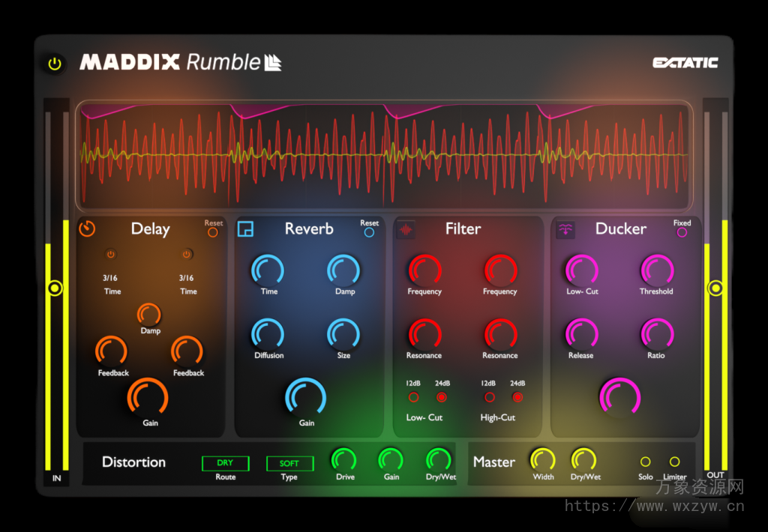The image size is (768, 532).
Task: Click the Filter waveform icon
Action: [x=405, y=230]
